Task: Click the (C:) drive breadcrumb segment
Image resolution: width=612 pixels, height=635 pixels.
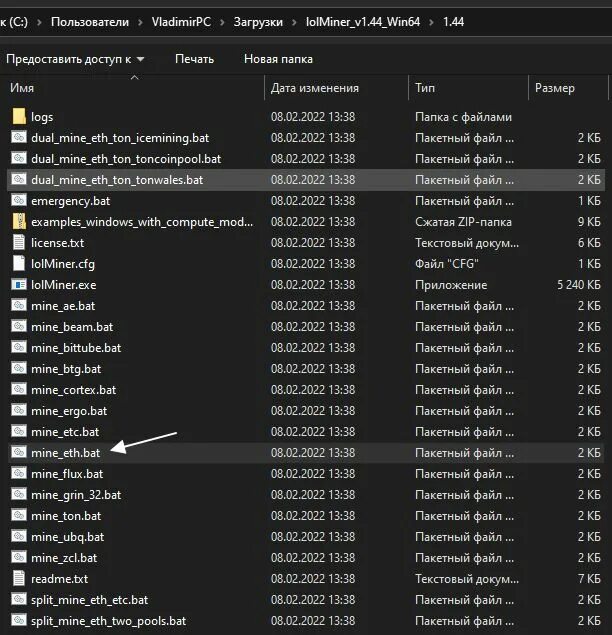Action: tap(14, 22)
